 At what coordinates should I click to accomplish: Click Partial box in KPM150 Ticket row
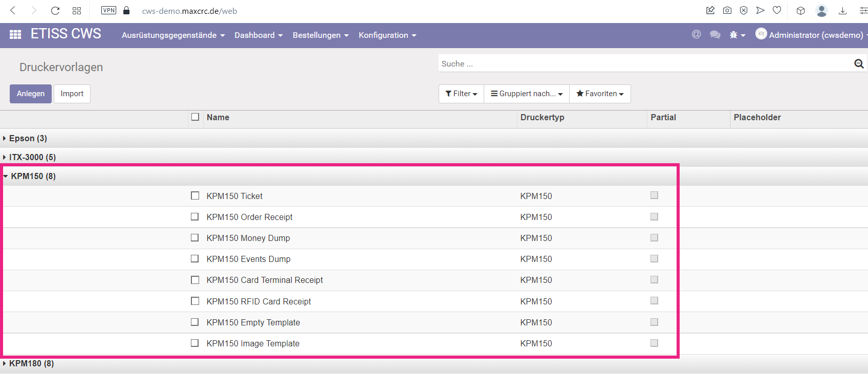coord(654,195)
